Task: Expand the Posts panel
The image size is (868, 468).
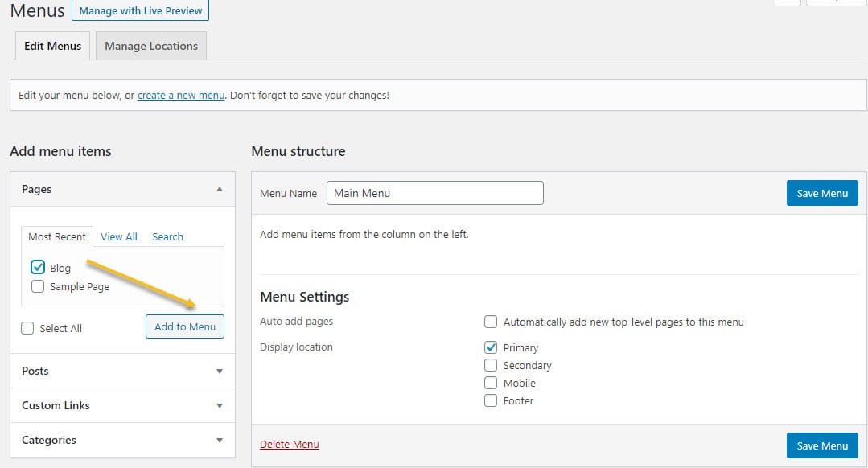Action: pyautogui.click(x=218, y=371)
